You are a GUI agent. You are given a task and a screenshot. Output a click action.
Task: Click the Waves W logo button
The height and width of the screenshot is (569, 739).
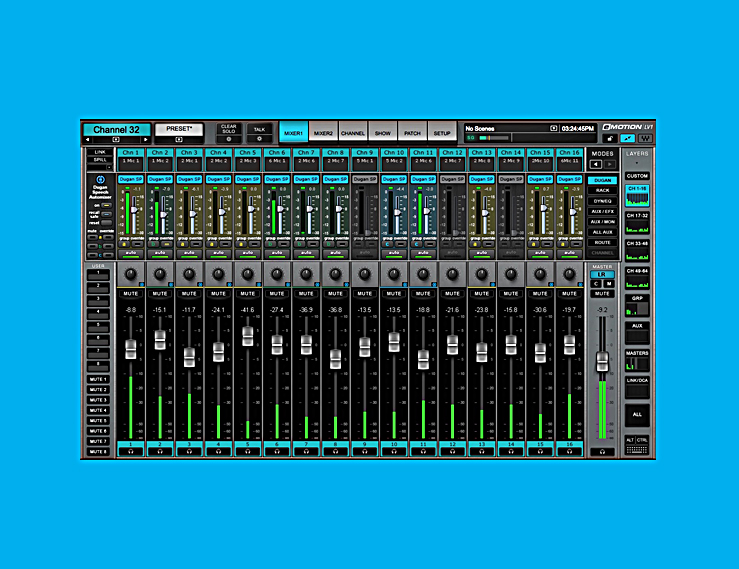coord(645,139)
